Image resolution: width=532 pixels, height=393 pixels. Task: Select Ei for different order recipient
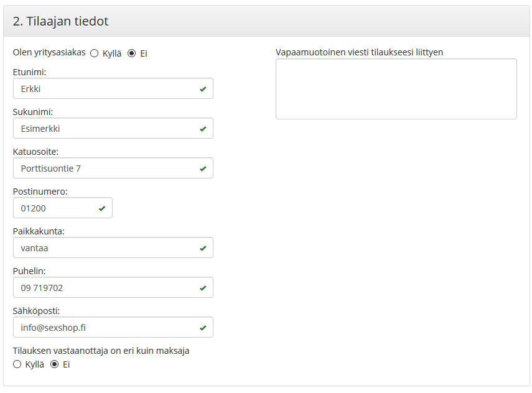[55, 364]
